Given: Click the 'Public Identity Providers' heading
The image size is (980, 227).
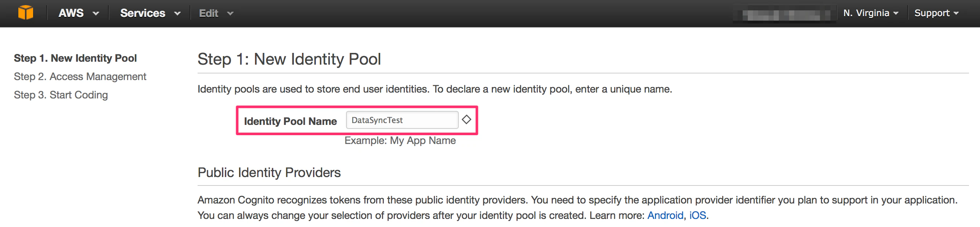Looking at the screenshot, I should coord(269,173).
